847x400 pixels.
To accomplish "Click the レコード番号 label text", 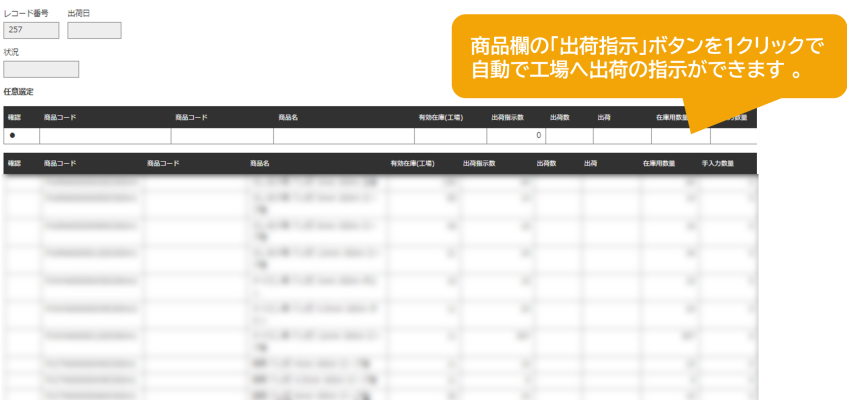I will [26, 14].
